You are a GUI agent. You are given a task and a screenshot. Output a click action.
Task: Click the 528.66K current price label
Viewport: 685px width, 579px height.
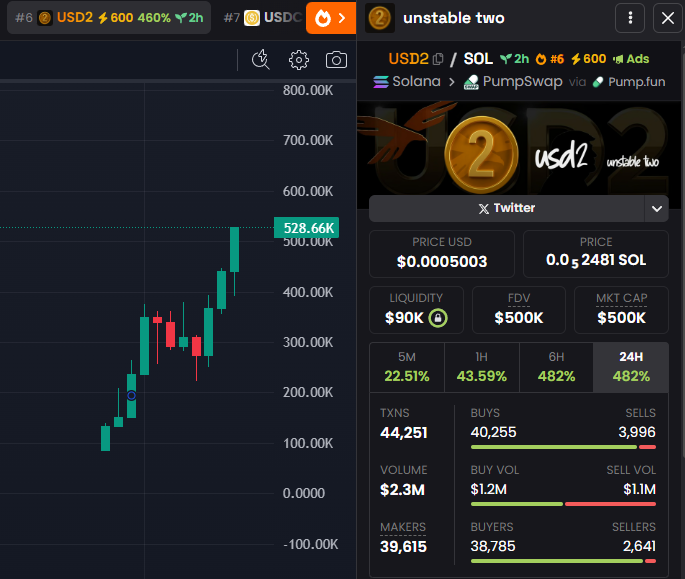point(306,228)
